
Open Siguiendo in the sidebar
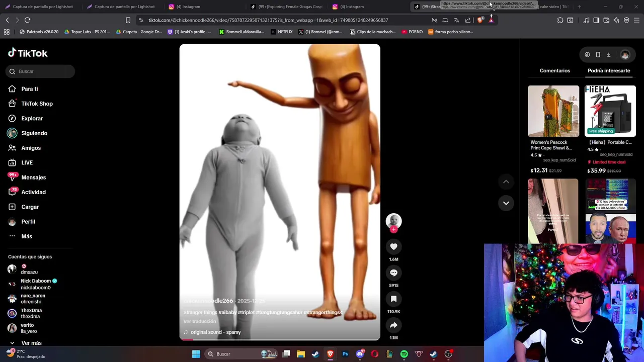34,133
